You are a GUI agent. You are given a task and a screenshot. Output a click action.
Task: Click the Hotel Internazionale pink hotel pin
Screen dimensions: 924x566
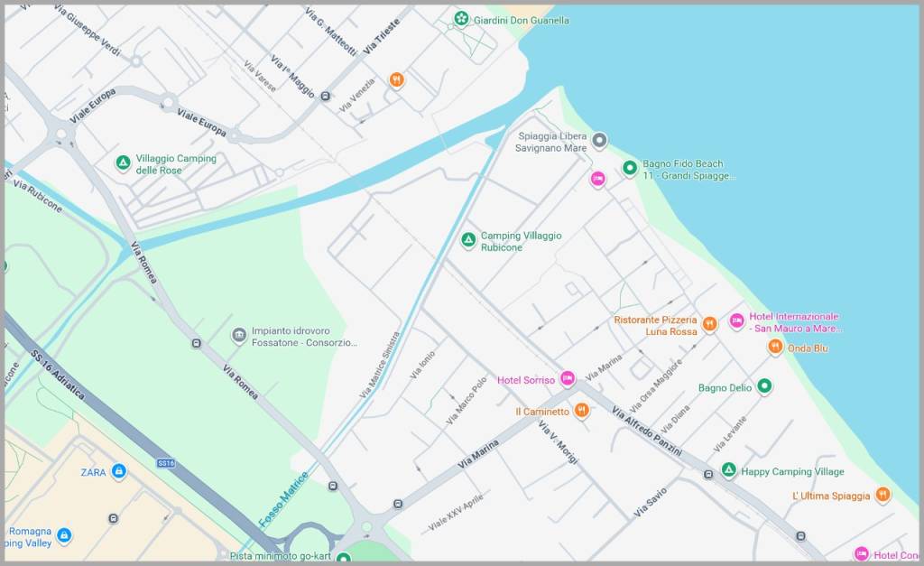click(x=736, y=320)
